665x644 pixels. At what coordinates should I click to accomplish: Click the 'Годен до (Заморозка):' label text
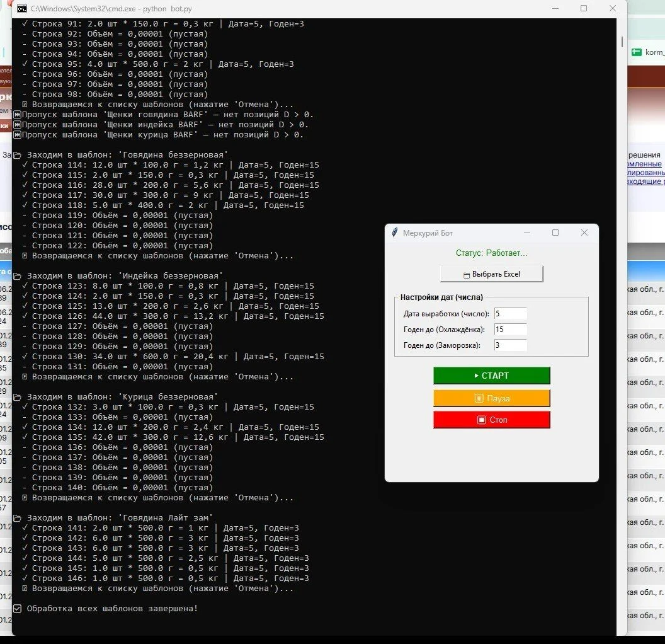pos(442,345)
